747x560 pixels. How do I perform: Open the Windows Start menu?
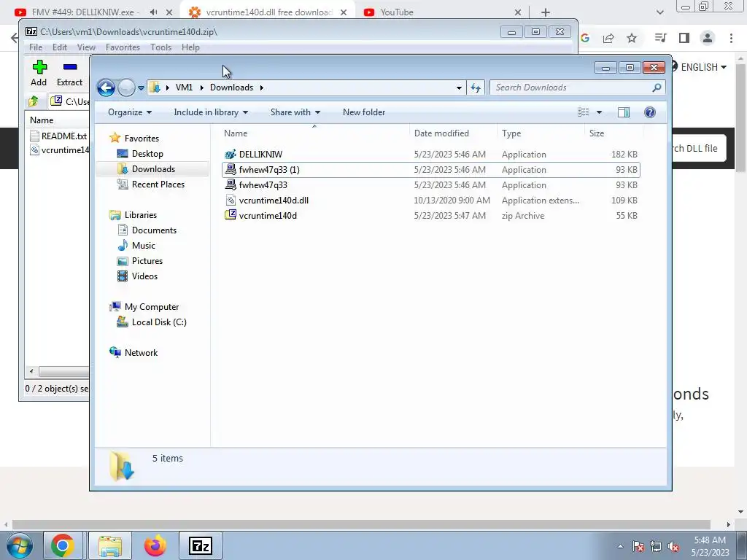click(x=19, y=545)
